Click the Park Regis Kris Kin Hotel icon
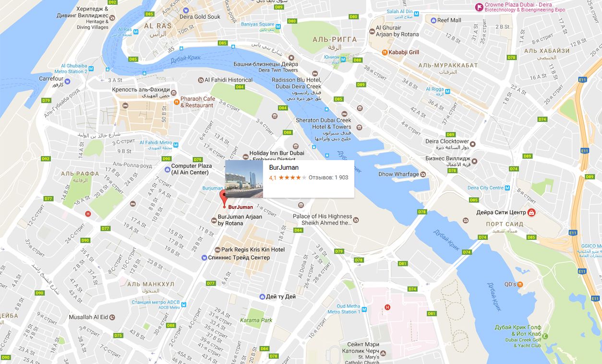 click(x=217, y=250)
